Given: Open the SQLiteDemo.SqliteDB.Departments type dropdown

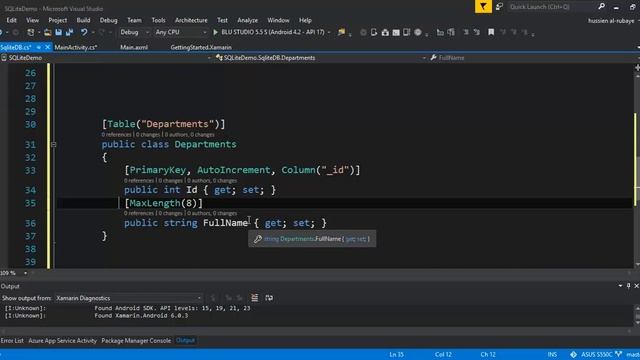Looking at the screenshot, I should (321, 58).
